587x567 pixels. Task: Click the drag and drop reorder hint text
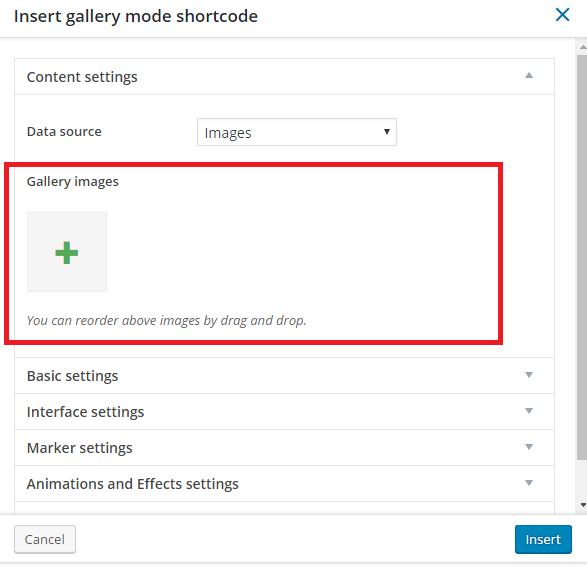167,320
